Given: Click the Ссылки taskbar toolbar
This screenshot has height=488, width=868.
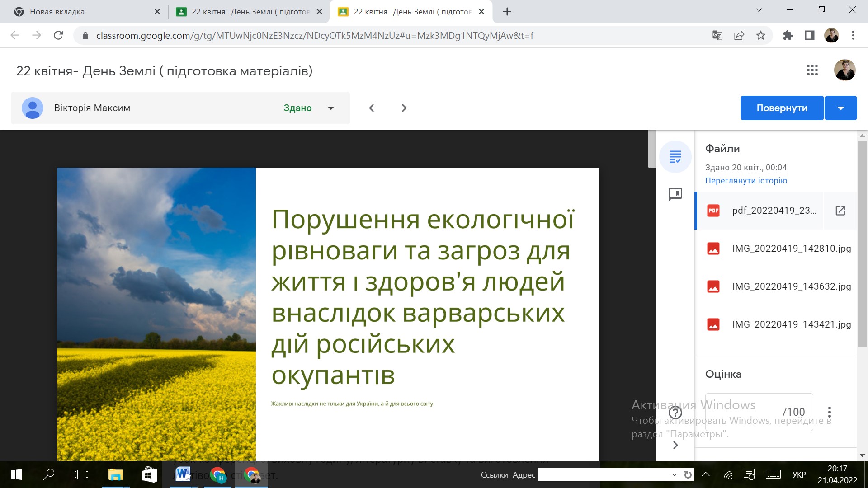Looking at the screenshot, I should pyautogui.click(x=494, y=474).
